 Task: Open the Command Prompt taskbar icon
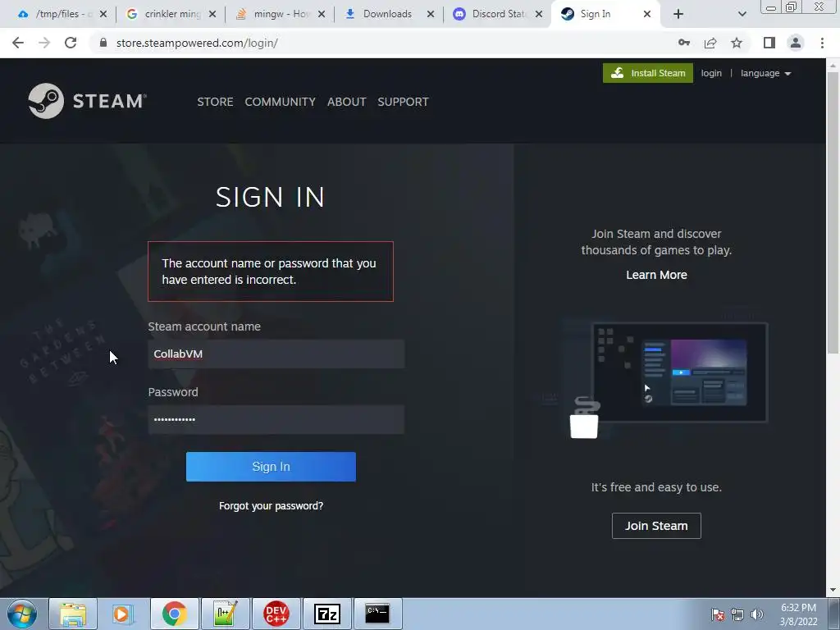(377, 614)
